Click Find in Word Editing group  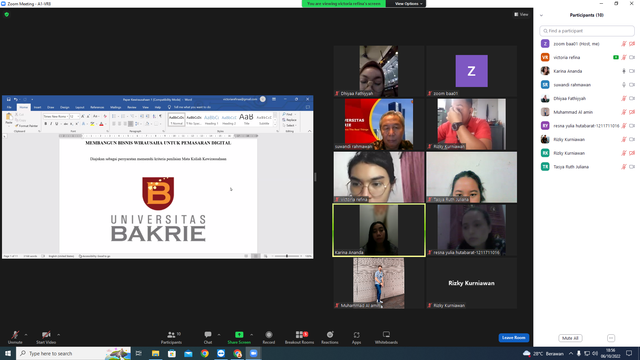click(288, 114)
